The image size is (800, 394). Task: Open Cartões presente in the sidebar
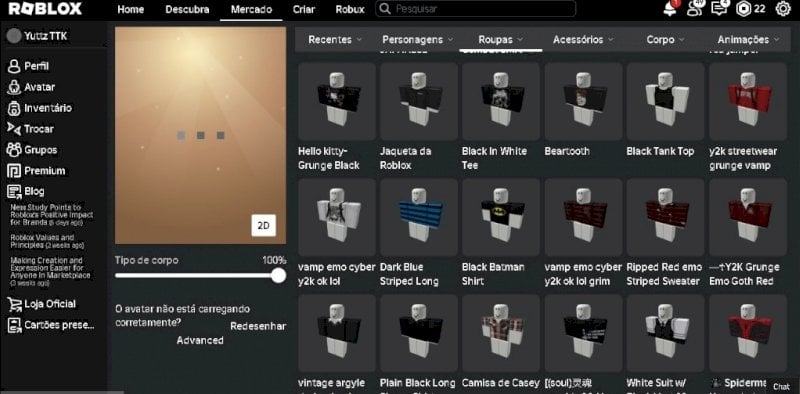point(51,325)
